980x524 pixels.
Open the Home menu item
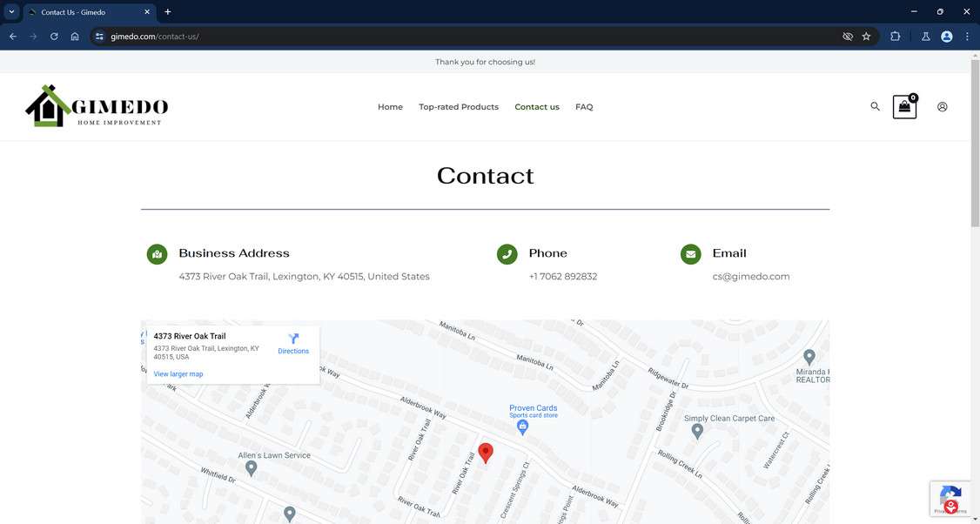coord(390,107)
